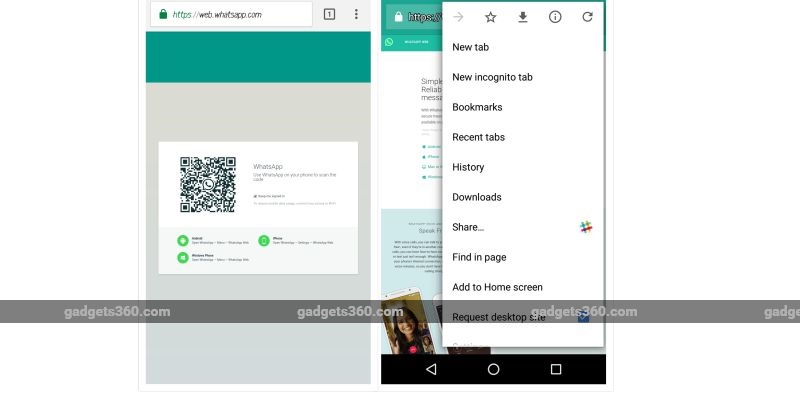The width and height of the screenshot is (800, 400).
Task: Select New tab menu item
Action: (523, 47)
